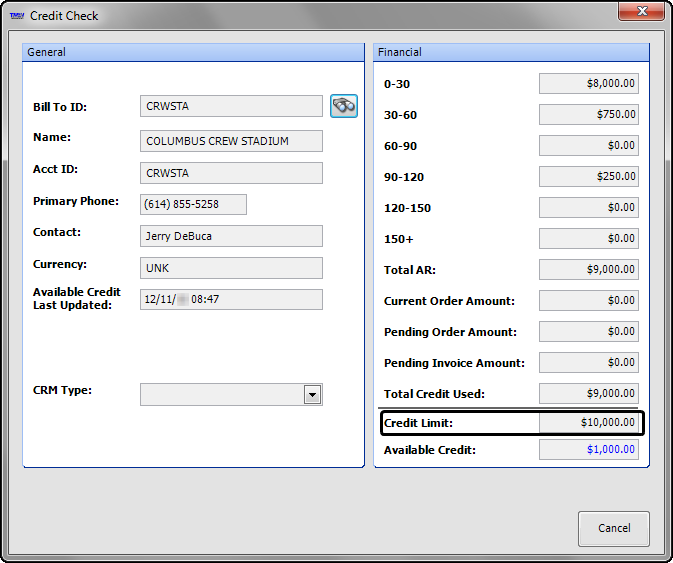Click into the Acct ID field
Image resolution: width=673 pixels, height=563 pixels.
click(x=231, y=173)
